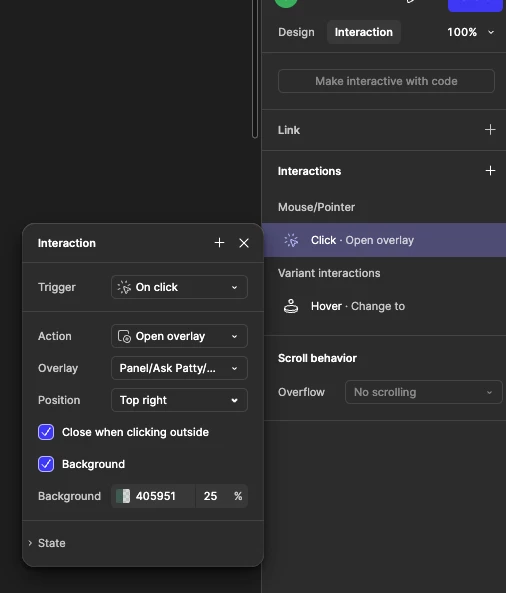Click the Open overlay action icon
This screenshot has width=506, height=593.
tap(124, 336)
